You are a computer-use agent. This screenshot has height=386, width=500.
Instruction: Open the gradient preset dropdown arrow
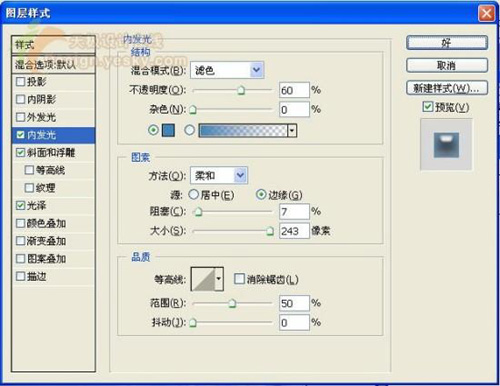tap(292, 131)
